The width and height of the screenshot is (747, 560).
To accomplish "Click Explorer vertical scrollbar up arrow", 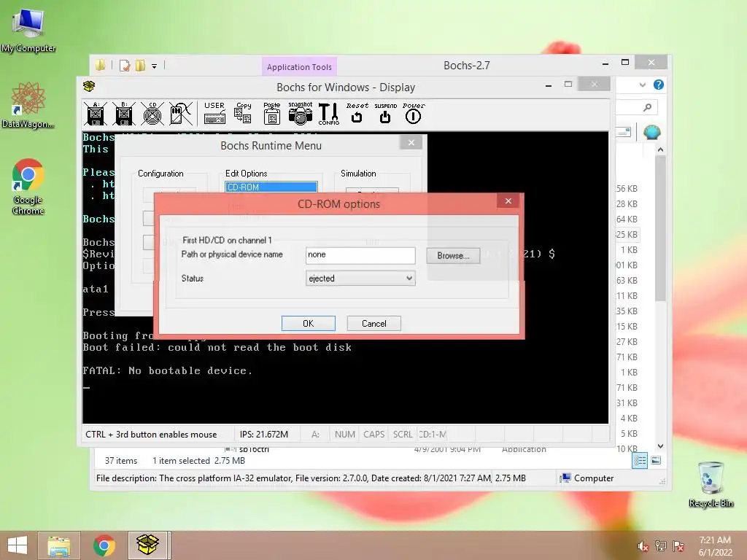I will click(x=660, y=149).
